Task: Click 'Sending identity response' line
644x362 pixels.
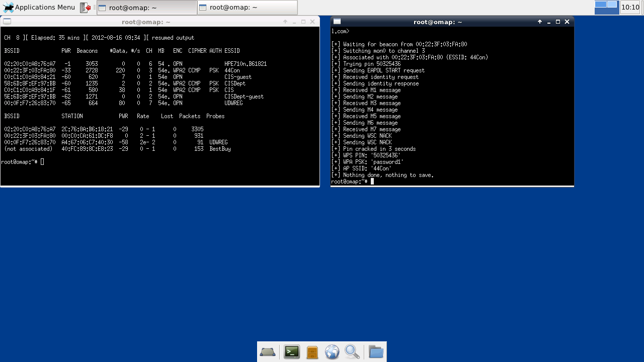Action: 375,83
